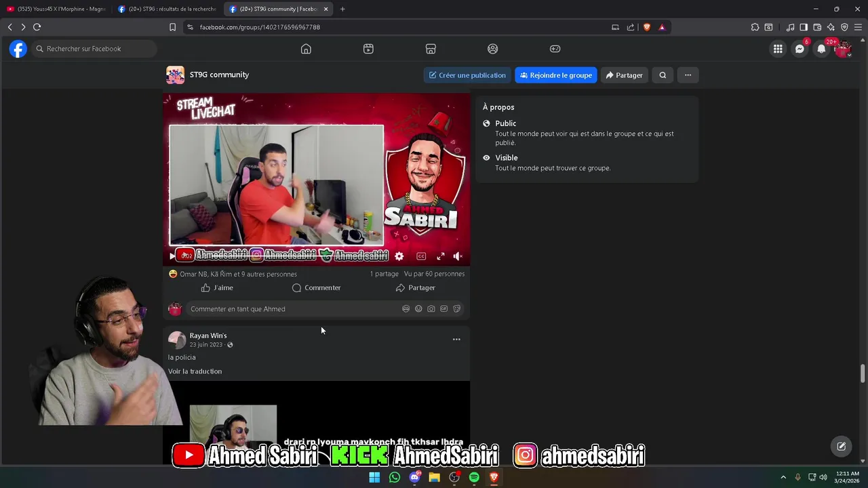Toggle closed captions on the video
Image resolution: width=868 pixels, height=488 pixels.
[421, 256]
